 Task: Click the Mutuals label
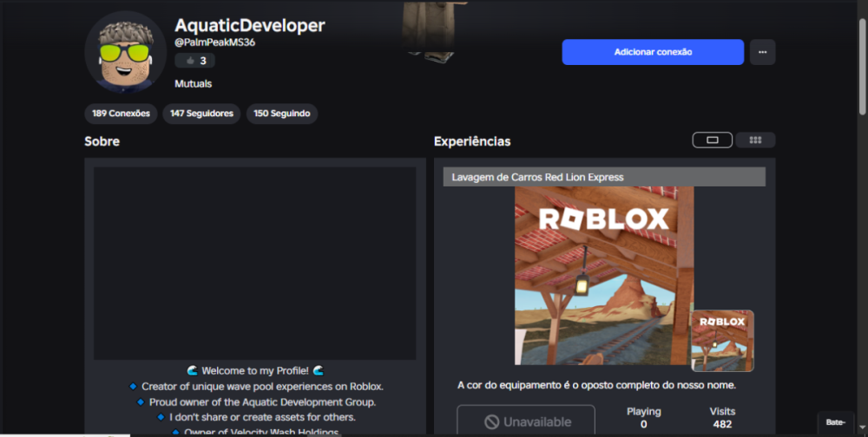point(194,83)
